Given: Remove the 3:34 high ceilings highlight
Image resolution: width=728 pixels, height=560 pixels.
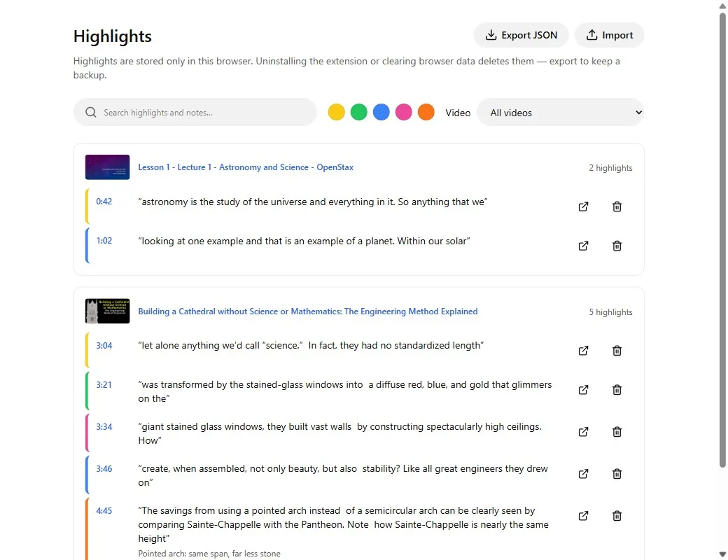Looking at the screenshot, I should click(x=617, y=432).
